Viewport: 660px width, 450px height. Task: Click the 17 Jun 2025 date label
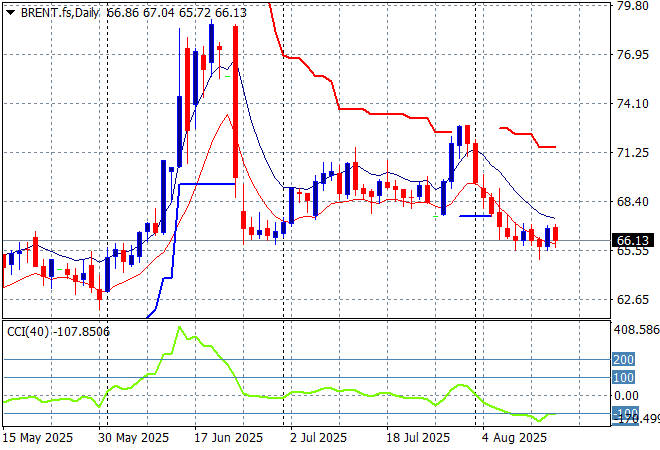pos(228,437)
